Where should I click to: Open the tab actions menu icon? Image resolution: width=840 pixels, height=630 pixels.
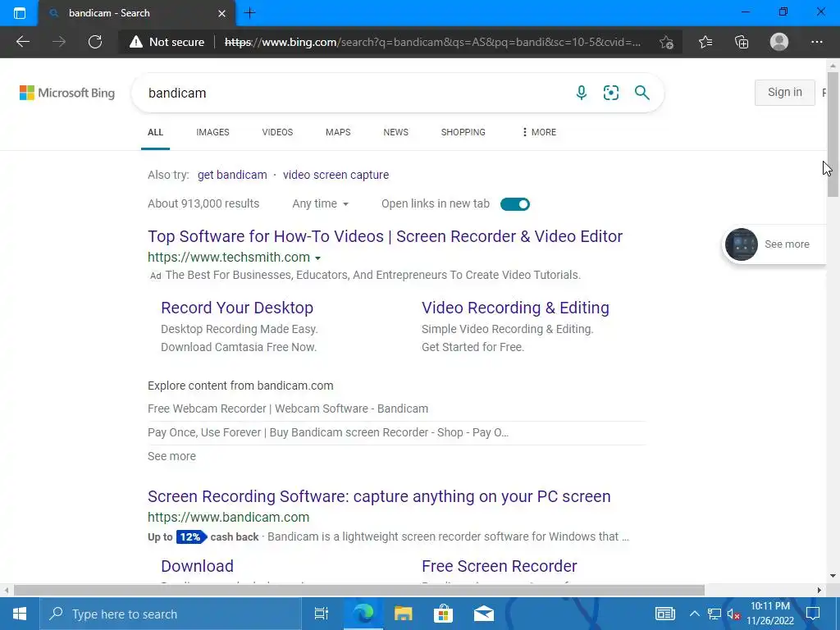tap(20, 13)
